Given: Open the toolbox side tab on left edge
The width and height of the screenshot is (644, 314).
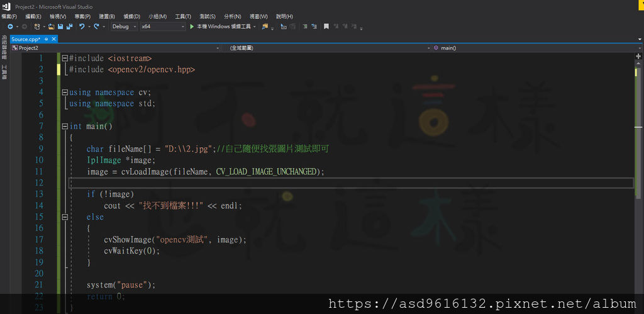Looking at the screenshot, I should click(4, 72).
